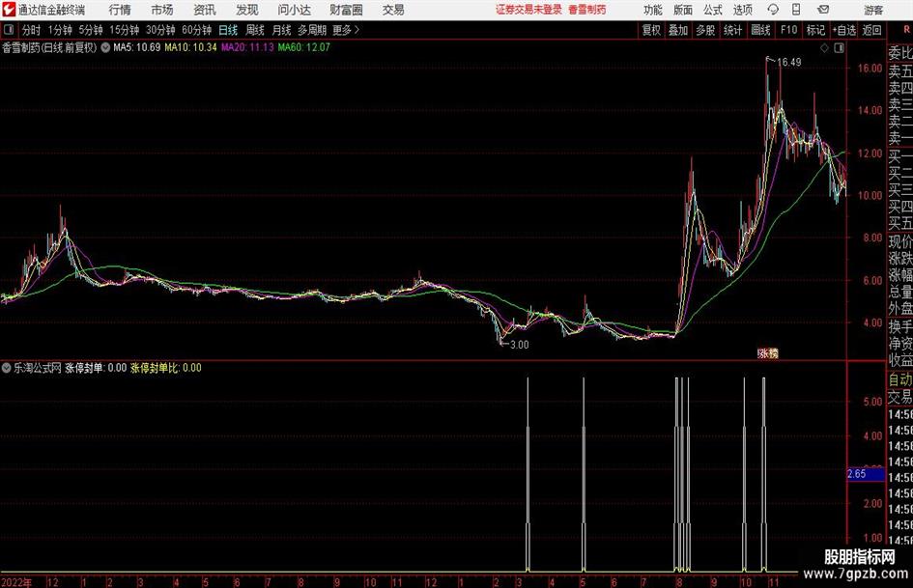This screenshot has height=588, width=913.
Task: Click the 2022年 date axis label
Action: click(16, 582)
